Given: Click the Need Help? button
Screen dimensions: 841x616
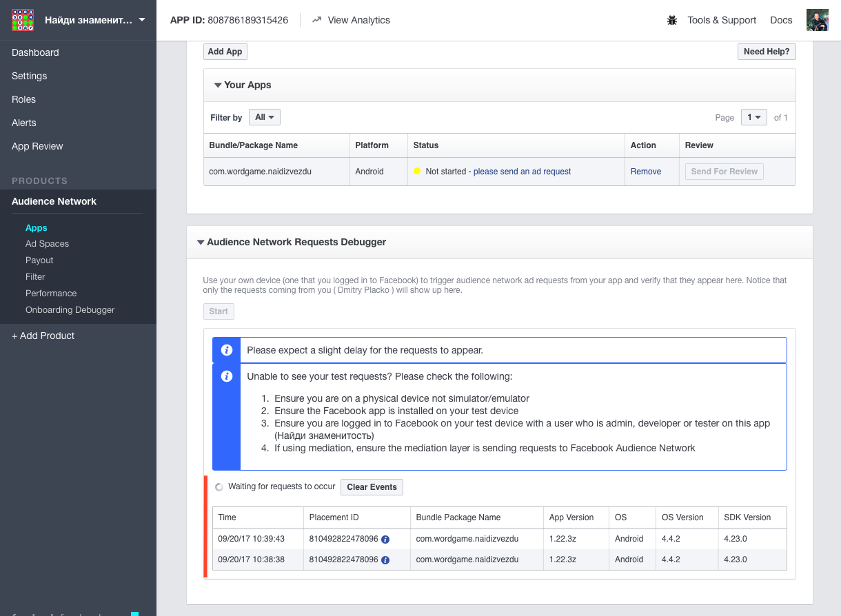Looking at the screenshot, I should (x=767, y=52).
